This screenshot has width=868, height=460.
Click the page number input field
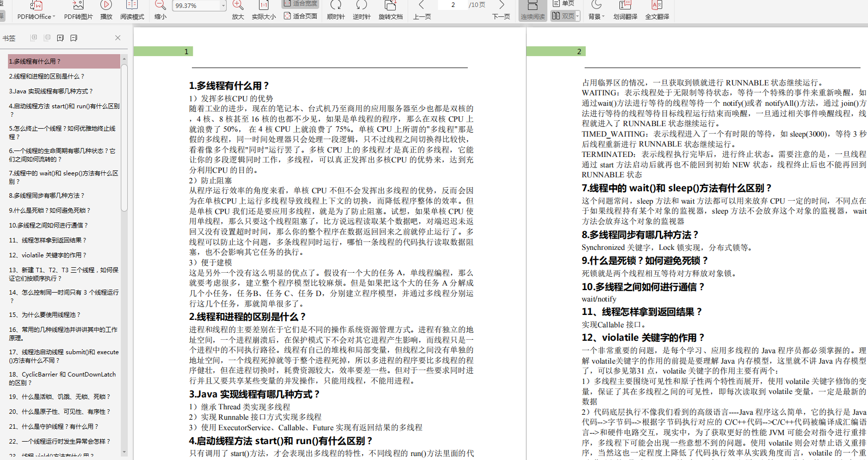point(452,5)
